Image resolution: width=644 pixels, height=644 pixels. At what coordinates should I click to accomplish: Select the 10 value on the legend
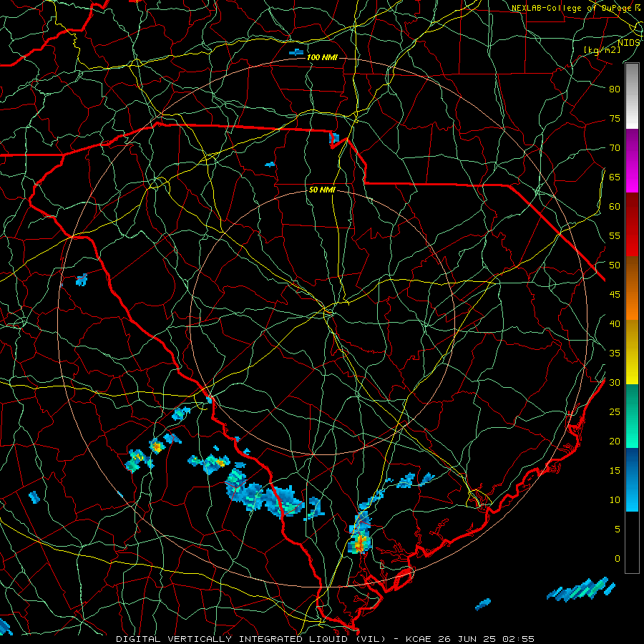click(615, 500)
